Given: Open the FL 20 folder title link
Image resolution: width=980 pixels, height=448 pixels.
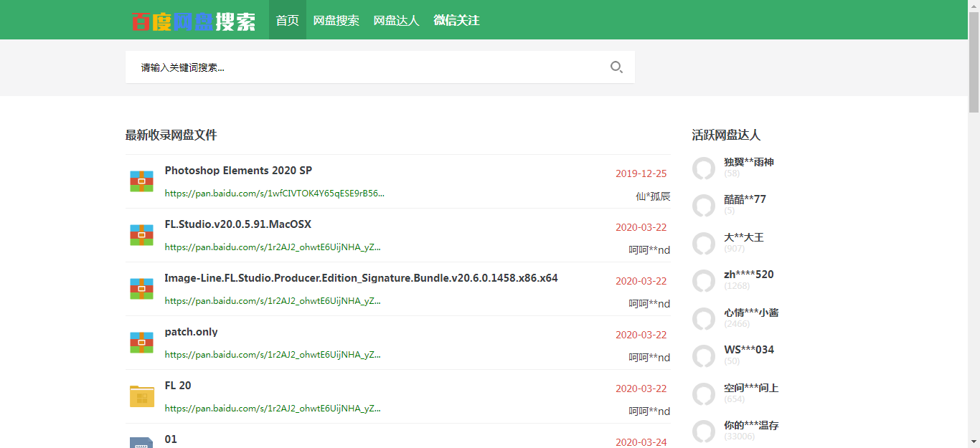Looking at the screenshot, I should 178,386.
